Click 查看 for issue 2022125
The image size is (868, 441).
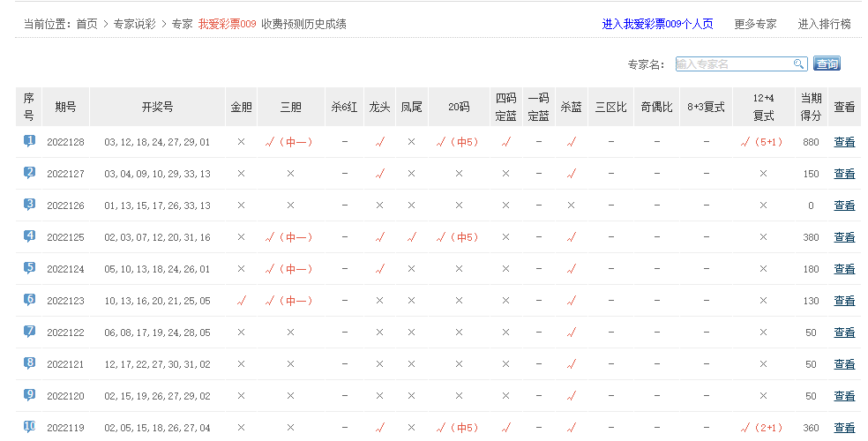point(844,237)
